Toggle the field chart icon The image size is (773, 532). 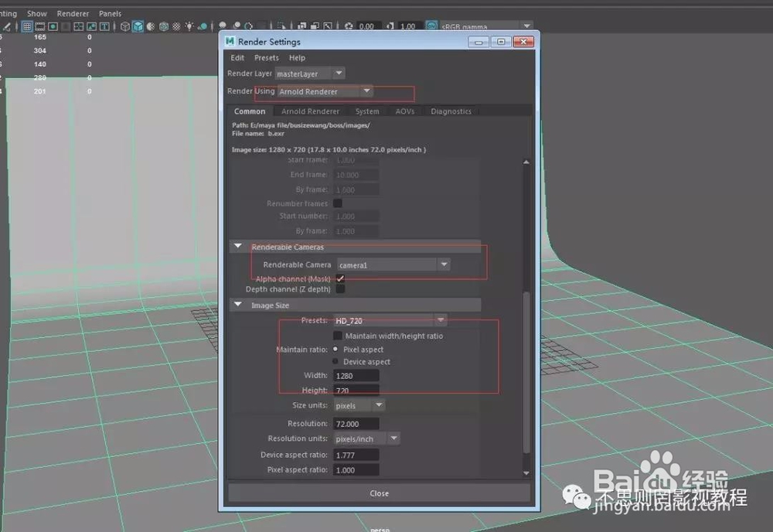point(78,26)
